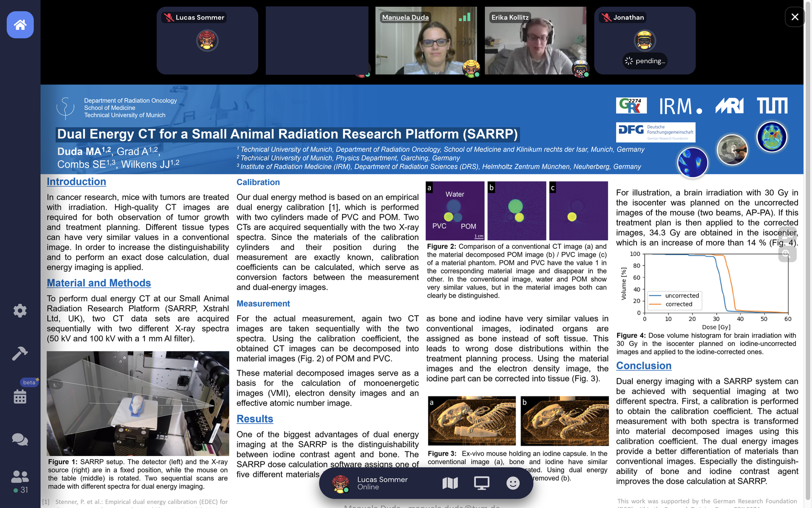Click the Calibration subheading

pyautogui.click(x=258, y=182)
